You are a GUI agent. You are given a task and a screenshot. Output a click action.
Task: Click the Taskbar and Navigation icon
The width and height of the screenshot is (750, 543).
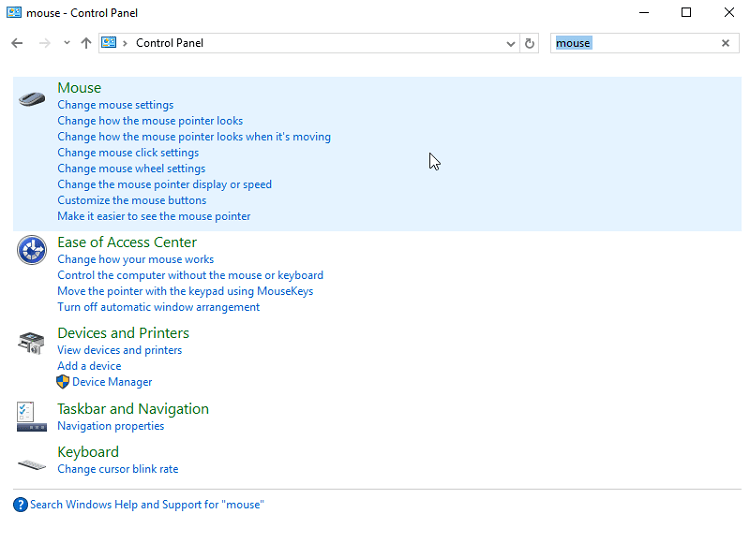tap(32, 417)
